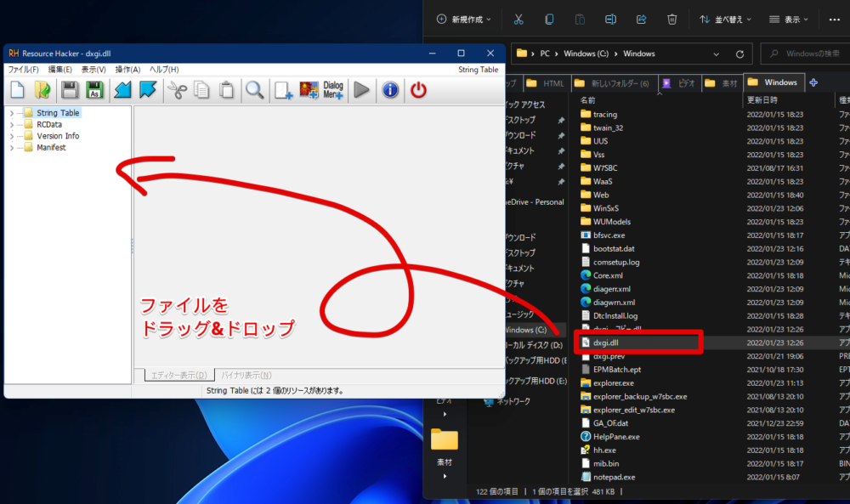Click the エディター表示(D) tab
This screenshot has width=850, height=504.
tap(179, 375)
